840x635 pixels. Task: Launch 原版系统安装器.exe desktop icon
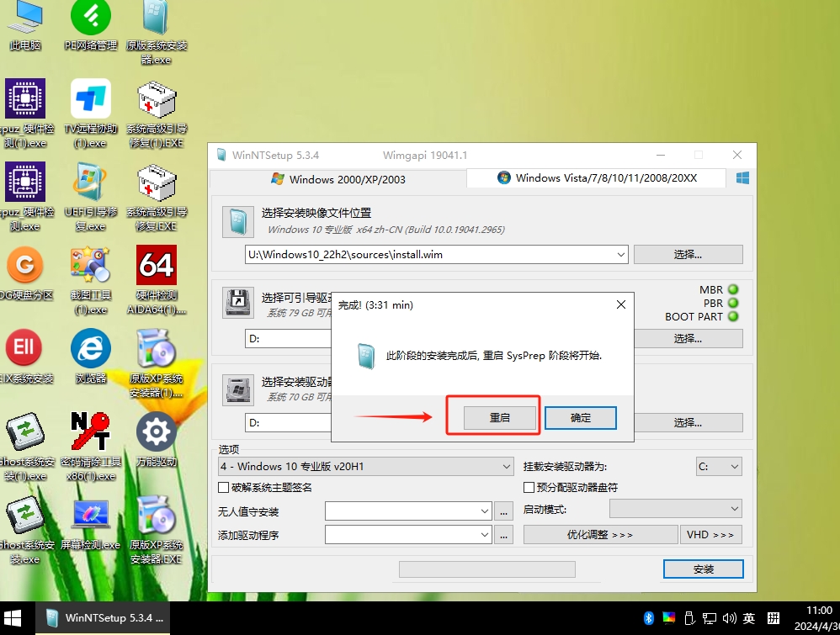156,31
